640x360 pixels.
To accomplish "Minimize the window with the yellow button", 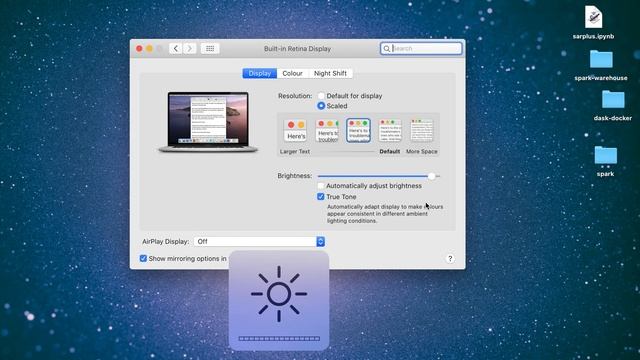I will (149, 49).
